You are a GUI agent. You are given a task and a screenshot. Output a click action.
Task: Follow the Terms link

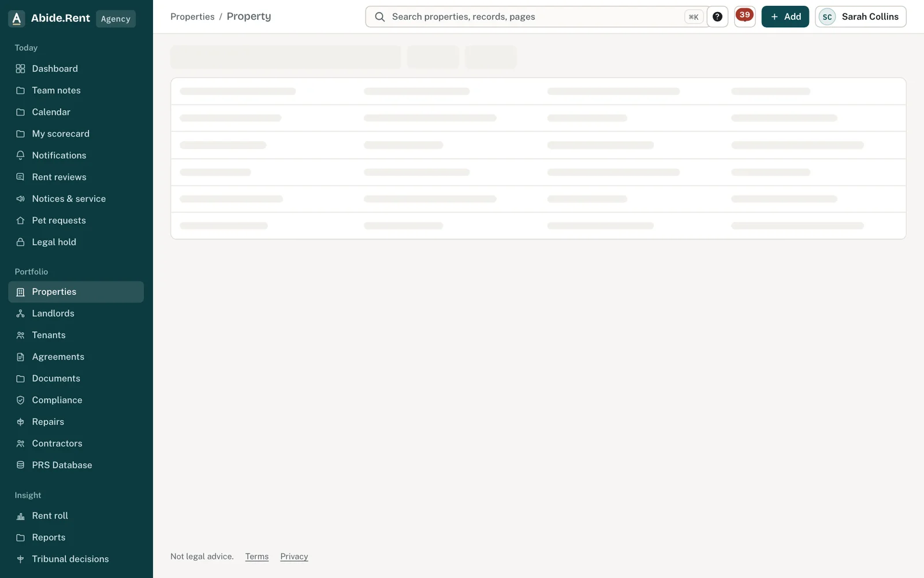[257, 557]
